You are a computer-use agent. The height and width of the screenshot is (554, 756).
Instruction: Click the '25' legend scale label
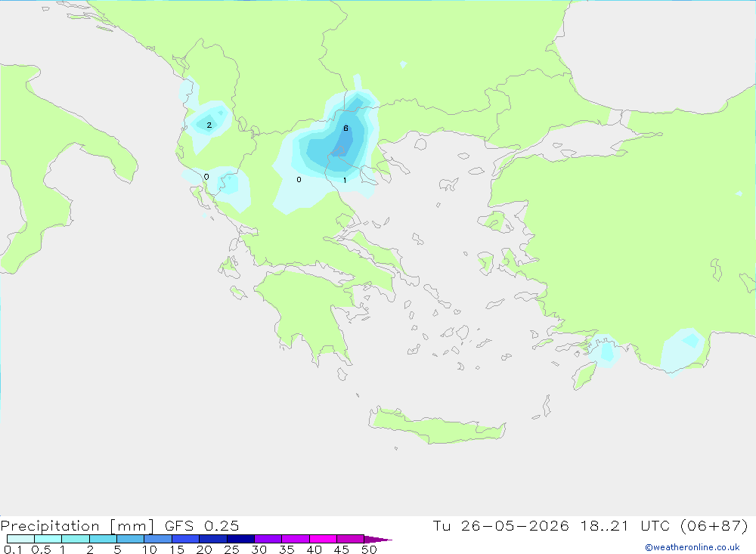(x=232, y=549)
